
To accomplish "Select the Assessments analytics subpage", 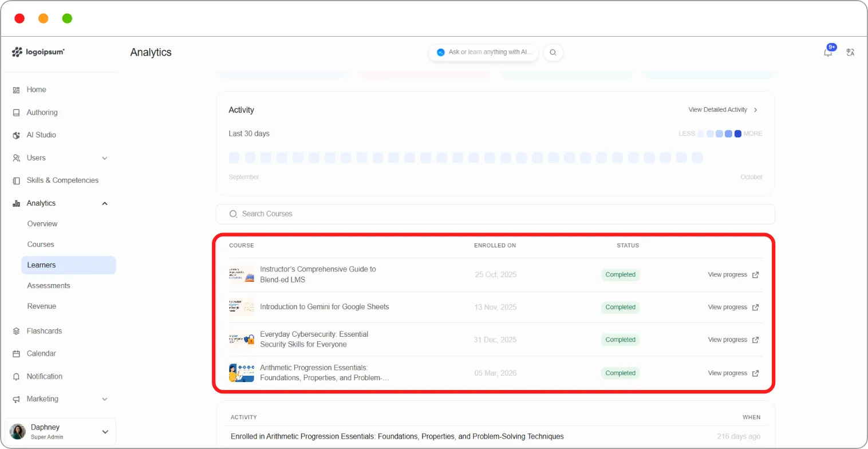I will pos(49,286).
